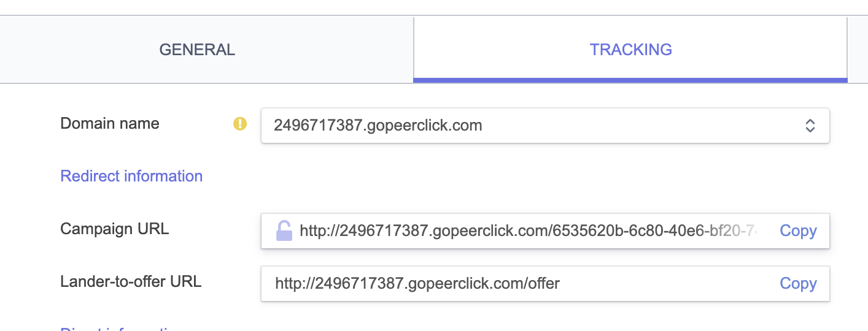
Task: Click the /offer ending of the Lander URL
Action: tap(543, 284)
